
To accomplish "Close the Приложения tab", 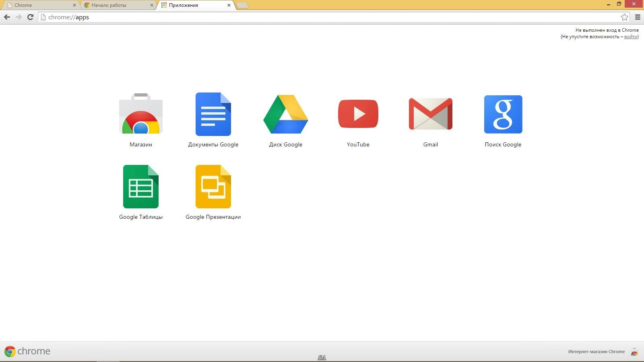I will 229,5.
